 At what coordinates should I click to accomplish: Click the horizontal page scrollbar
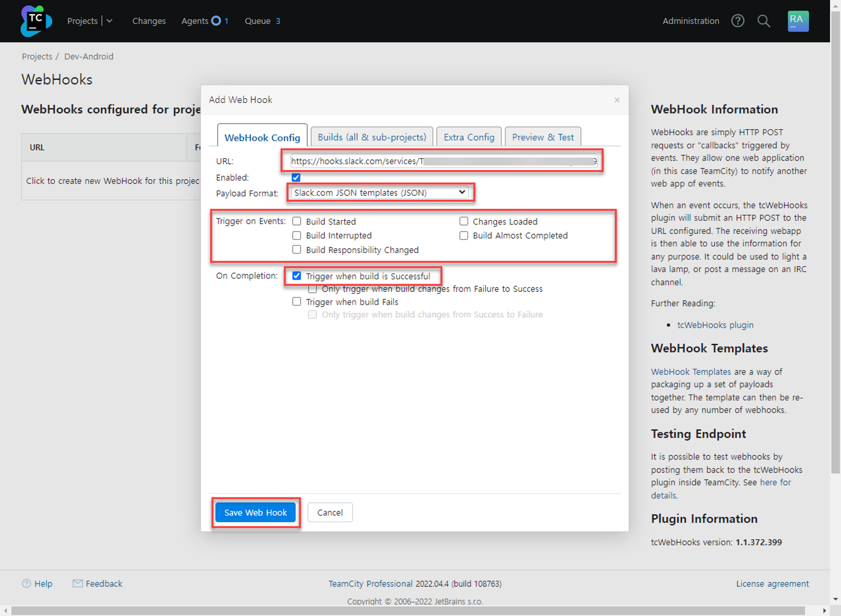coord(408,610)
